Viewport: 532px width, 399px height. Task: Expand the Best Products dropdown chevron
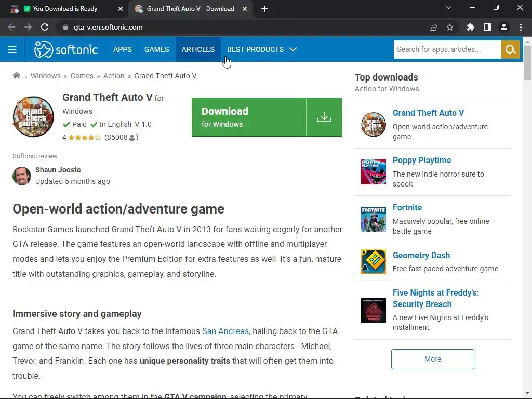click(x=293, y=49)
